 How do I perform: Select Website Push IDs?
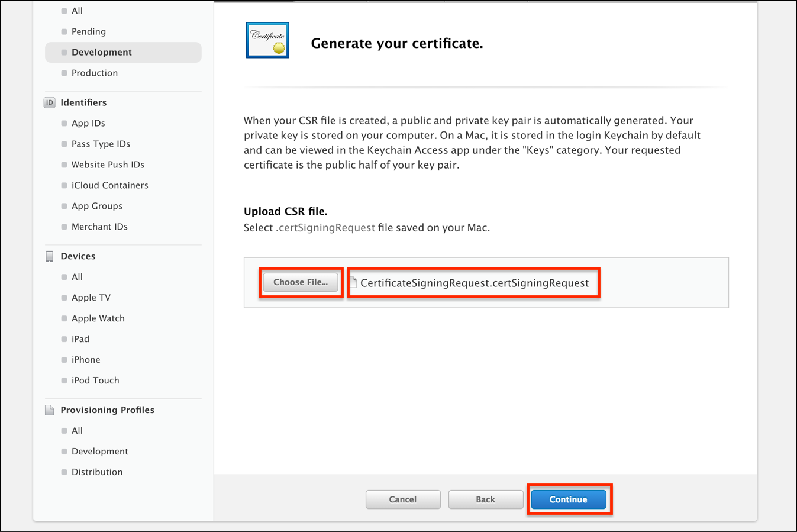tap(108, 165)
